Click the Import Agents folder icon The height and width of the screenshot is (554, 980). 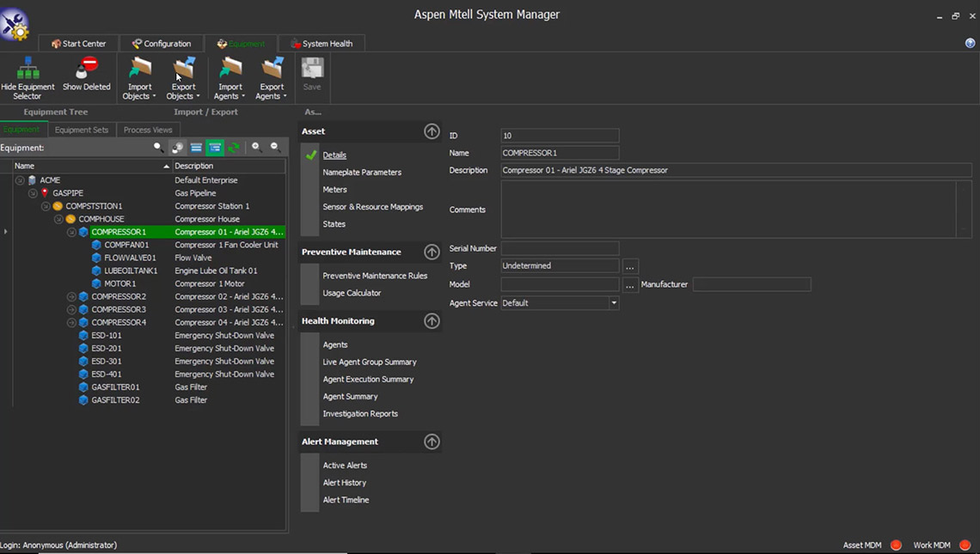tap(230, 69)
